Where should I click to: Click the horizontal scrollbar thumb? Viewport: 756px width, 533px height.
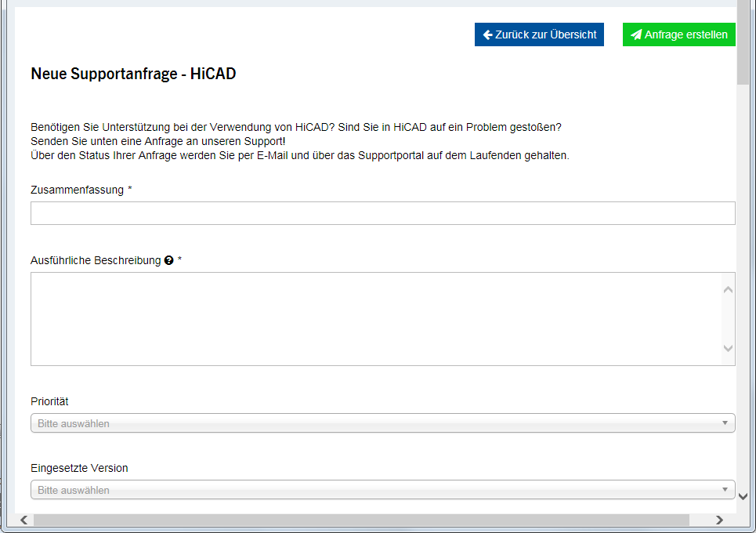(361, 520)
